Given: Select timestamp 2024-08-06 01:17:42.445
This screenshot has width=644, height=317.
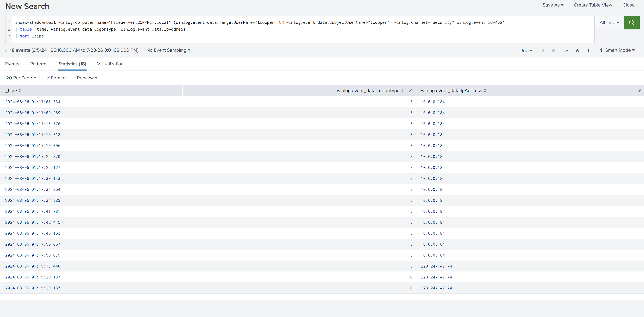Looking at the screenshot, I should [33, 222].
